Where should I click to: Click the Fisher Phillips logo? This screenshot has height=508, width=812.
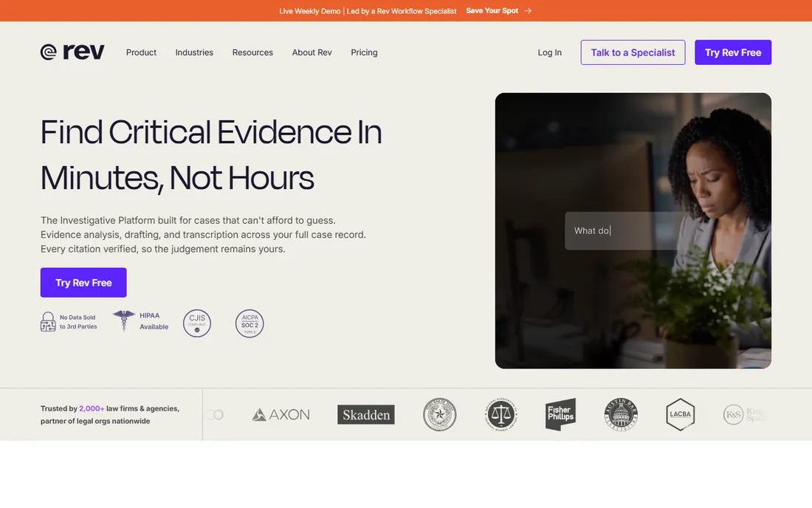tap(560, 415)
